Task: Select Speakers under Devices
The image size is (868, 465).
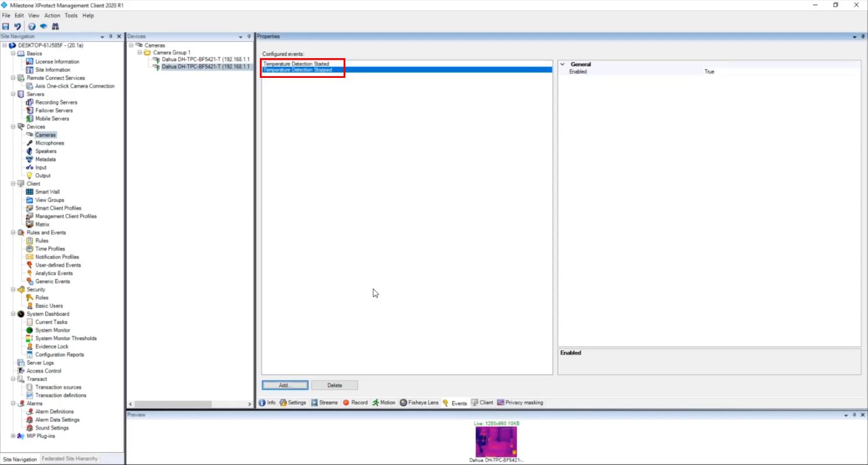Action: [46, 151]
